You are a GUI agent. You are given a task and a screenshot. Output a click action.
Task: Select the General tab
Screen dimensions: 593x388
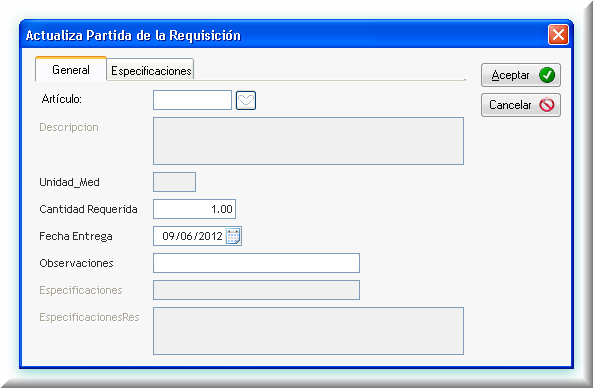[71, 70]
